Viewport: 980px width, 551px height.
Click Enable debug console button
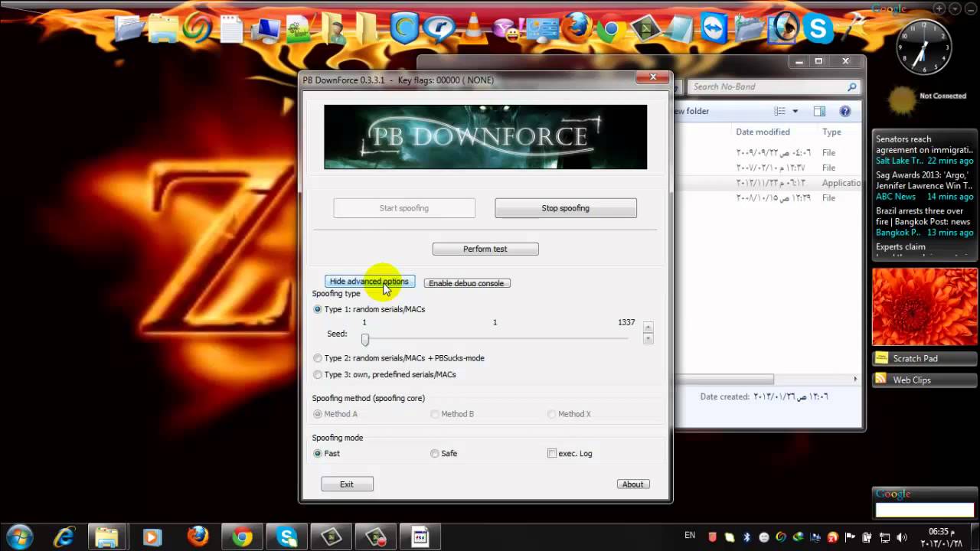click(x=466, y=283)
